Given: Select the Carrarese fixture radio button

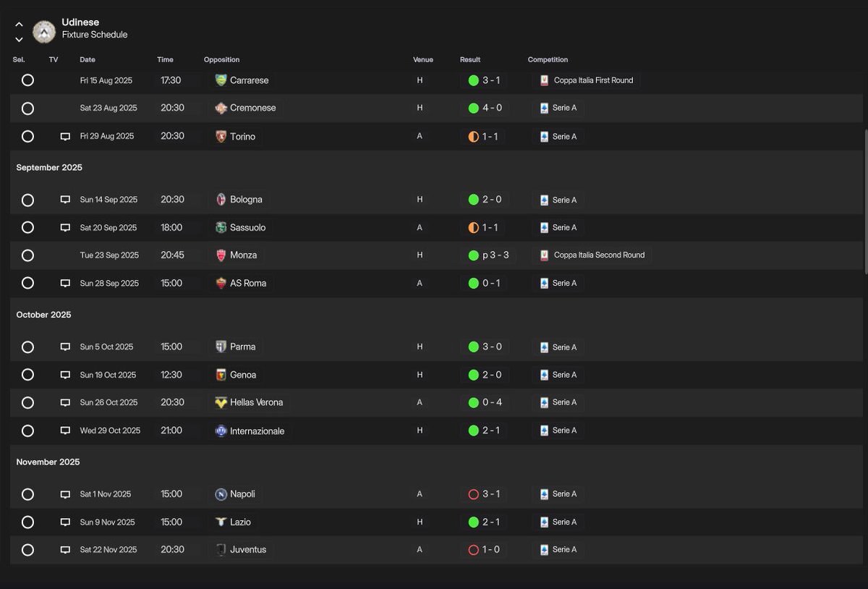Looking at the screenshot, I should [27, 80].
